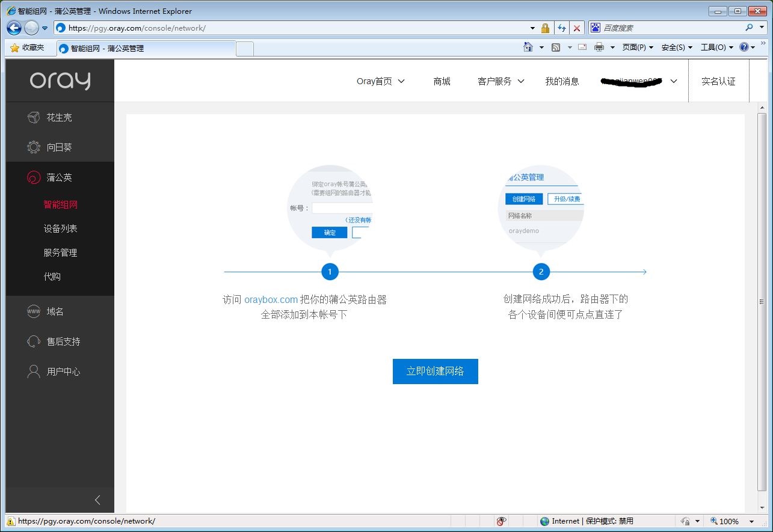This screenshot has width=773, height=532.
Task: Focus the 百度搜索 search box
Action: pos(671,28)
